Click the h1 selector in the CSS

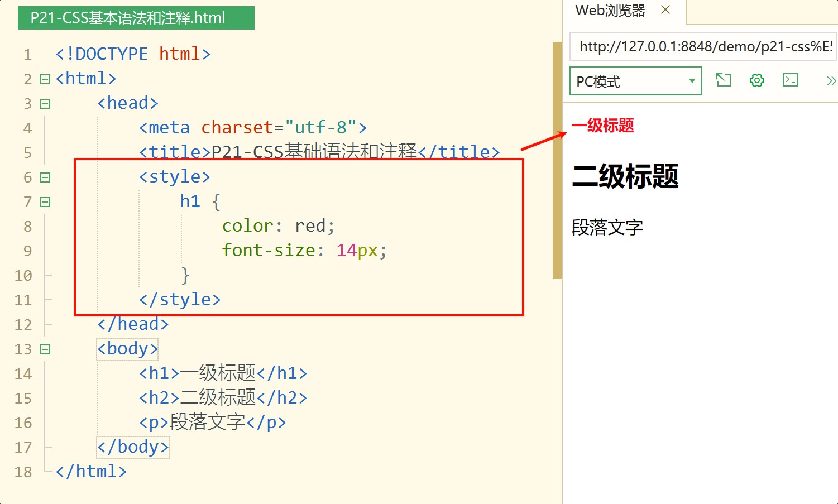(190, 201)
